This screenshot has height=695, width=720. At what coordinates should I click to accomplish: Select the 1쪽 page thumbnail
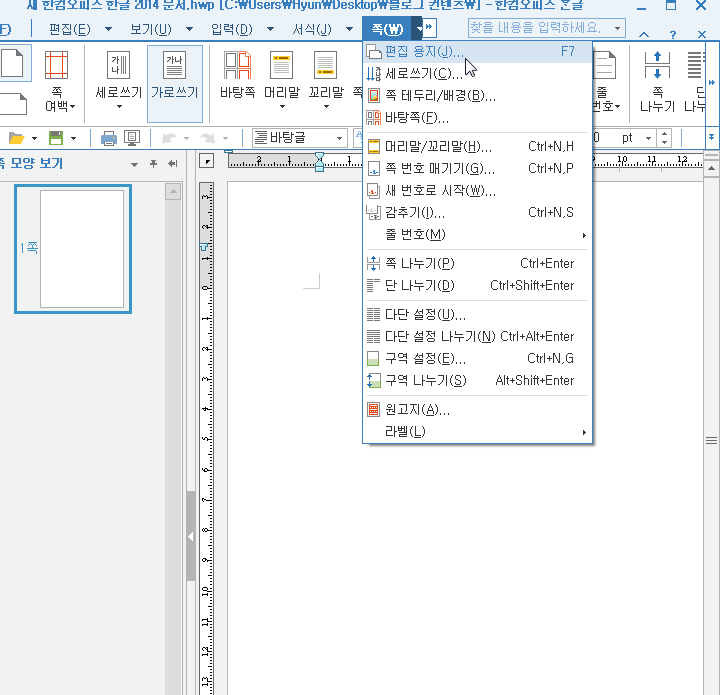(x=73, y=249)
